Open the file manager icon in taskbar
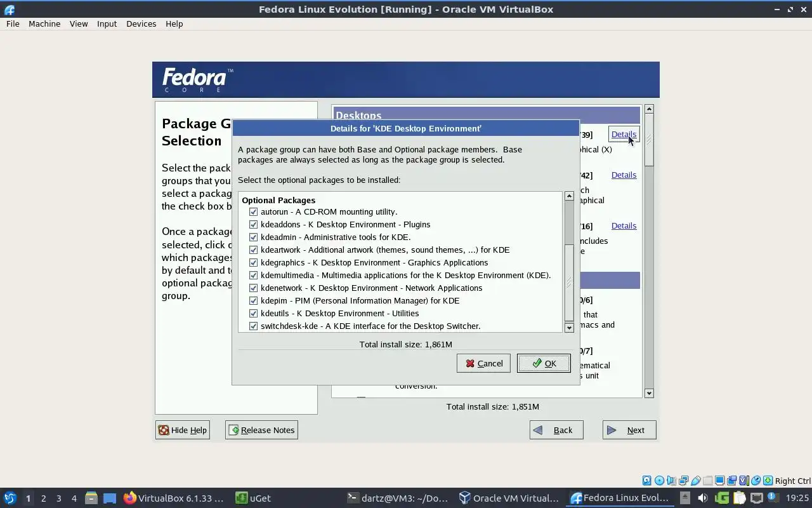The image size is (812, 508). 91,498
